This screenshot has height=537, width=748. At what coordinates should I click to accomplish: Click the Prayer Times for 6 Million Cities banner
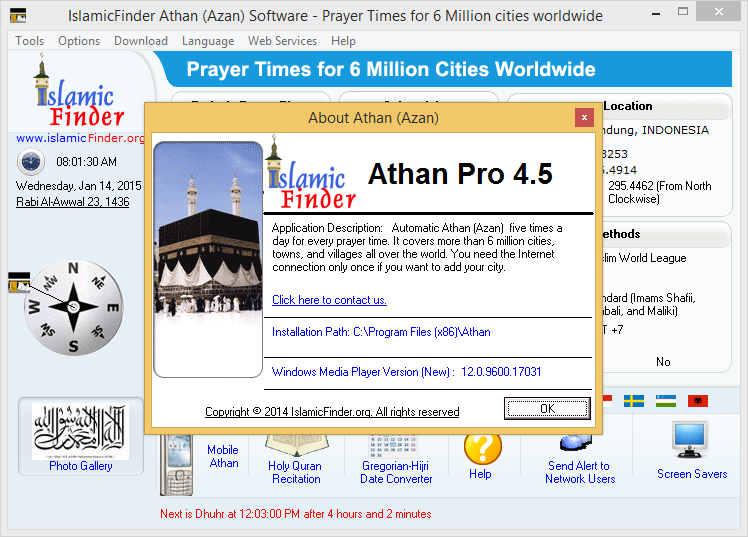[391, 69]
